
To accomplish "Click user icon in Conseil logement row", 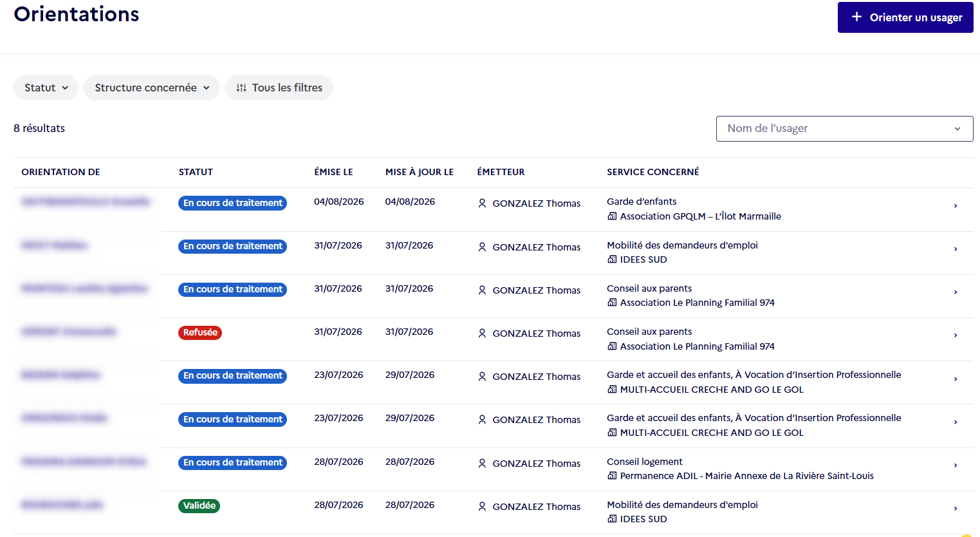I will pos(482,464).
